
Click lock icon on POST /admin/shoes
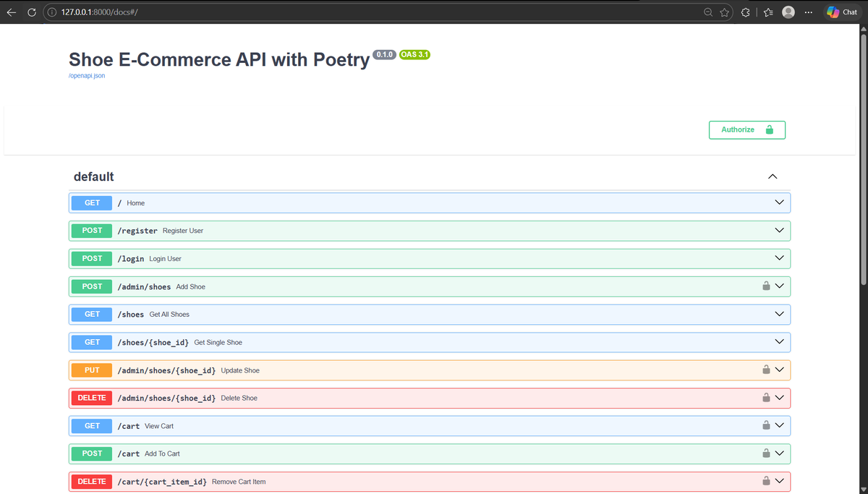tap(766, 286)
